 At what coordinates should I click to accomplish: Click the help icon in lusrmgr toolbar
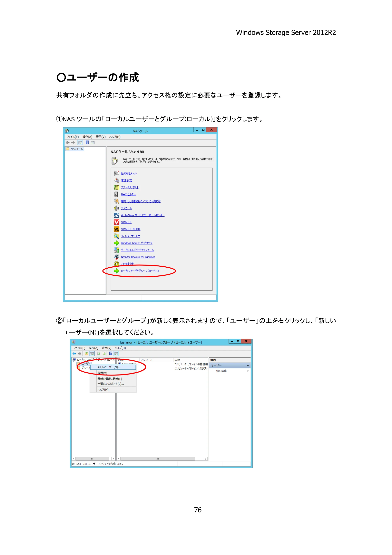(x=111, y=354)
